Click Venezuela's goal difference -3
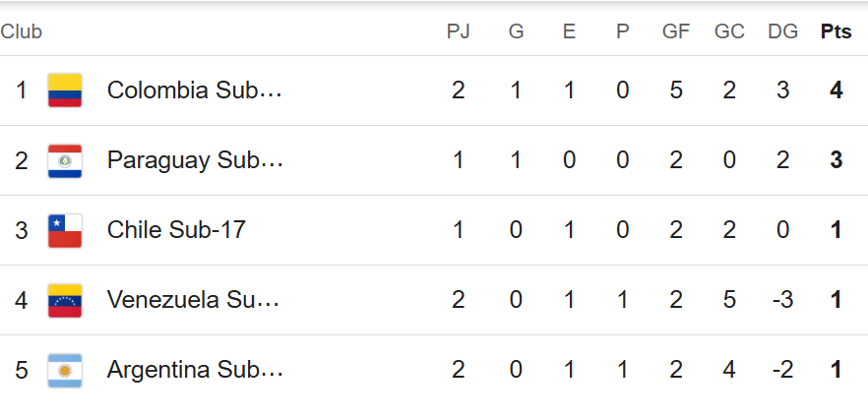Image resolution: width=868 pixels, height=418 pixels. (782, 300)
